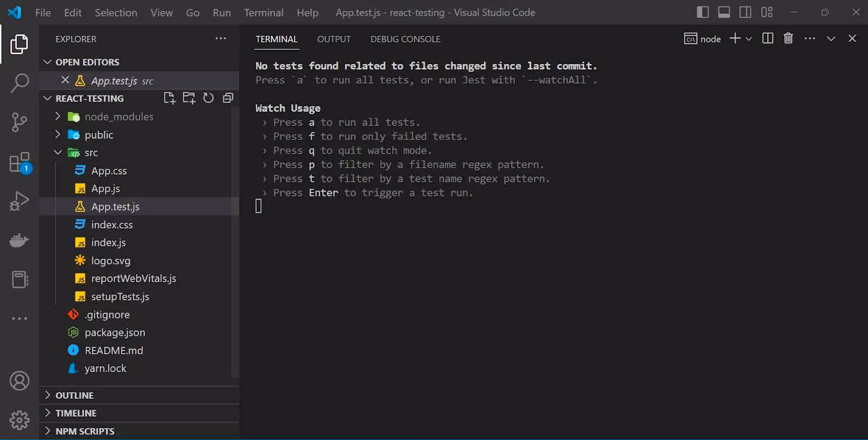Image resolution: width=868 pixels, height=440 pixels.
Task: Open the launch profile dropdown next to plus
Action: (x=749, y=39)
